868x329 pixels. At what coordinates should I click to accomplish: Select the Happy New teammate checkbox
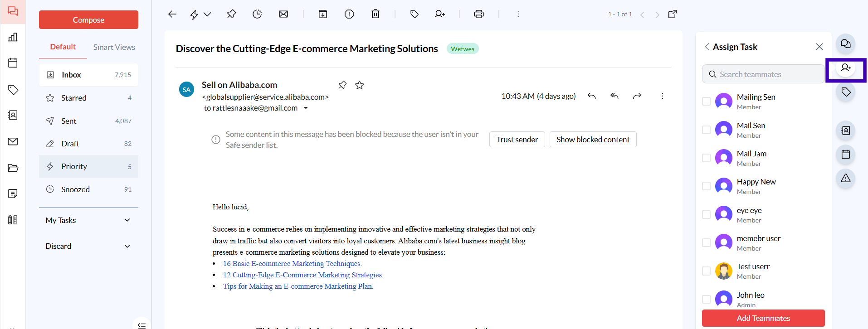706,186
